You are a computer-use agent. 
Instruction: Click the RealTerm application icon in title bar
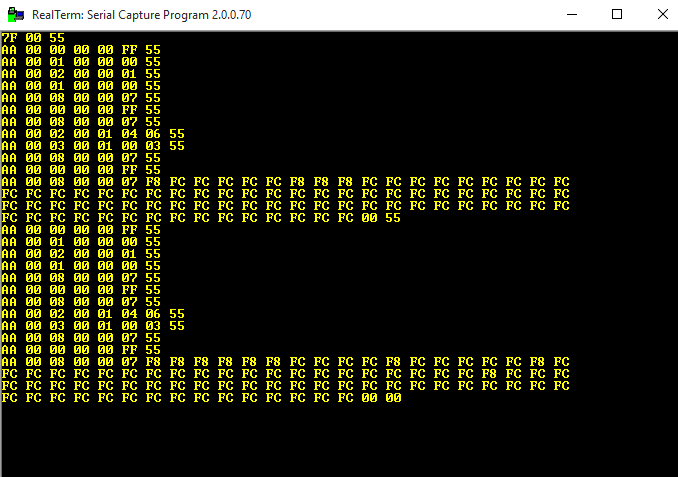pyautogui.click(x=16, y=15)
